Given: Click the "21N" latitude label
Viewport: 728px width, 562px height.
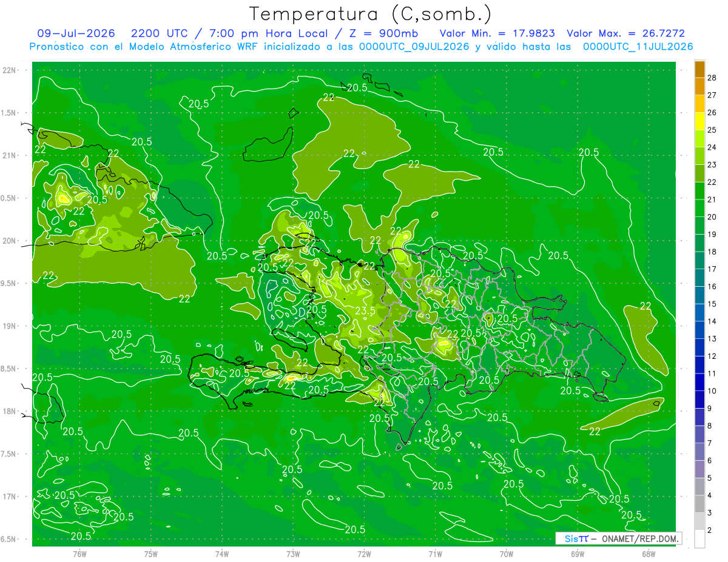Looking at the screenshot, I should click(x=10, y=155).
